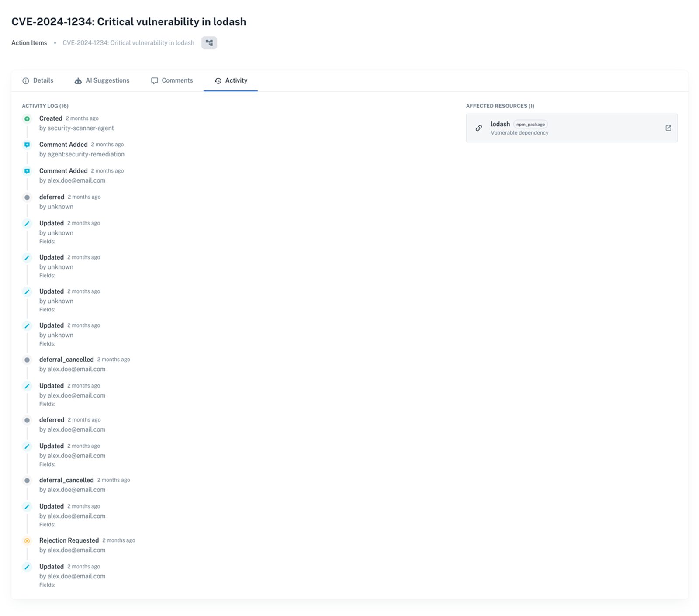The image size is (699, 616).
Task: Click the info icon on the Details tab
Action: (26, 80)
